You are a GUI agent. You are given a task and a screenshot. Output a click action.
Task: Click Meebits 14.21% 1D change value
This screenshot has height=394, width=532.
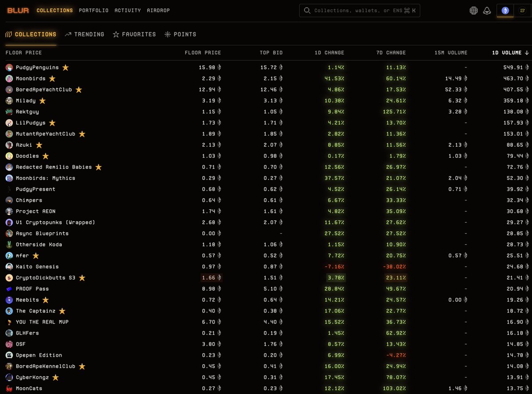pos(334,300)
